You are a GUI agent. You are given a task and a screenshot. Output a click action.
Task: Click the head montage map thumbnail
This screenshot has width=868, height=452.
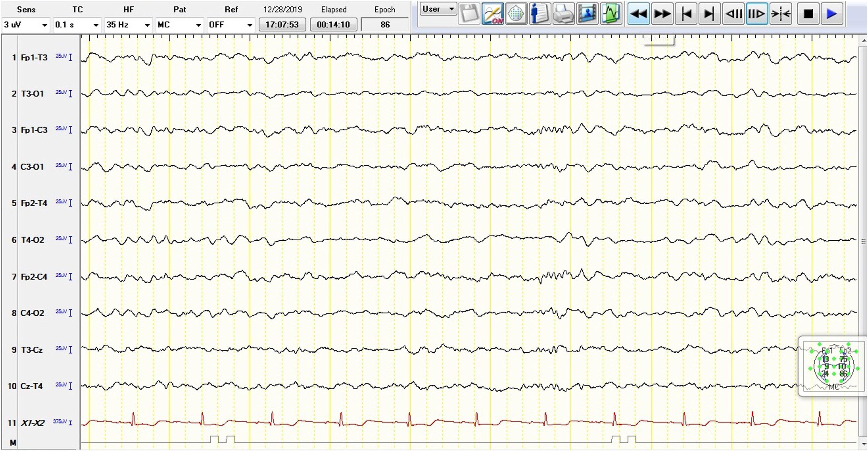pyautogui.click(x=833, y=366)
